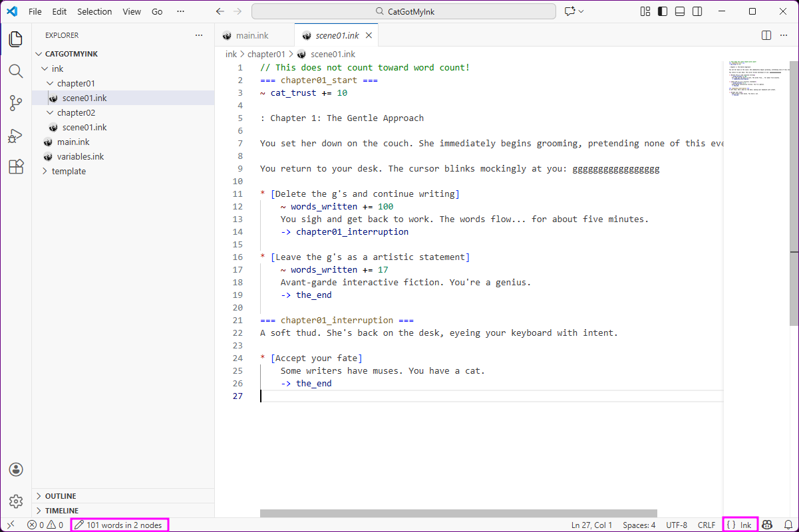The height and width of the screenshot is (532, 799).
Task: Open the Run and Debug view
Action: pyautogui.click(x=15, y=136)
